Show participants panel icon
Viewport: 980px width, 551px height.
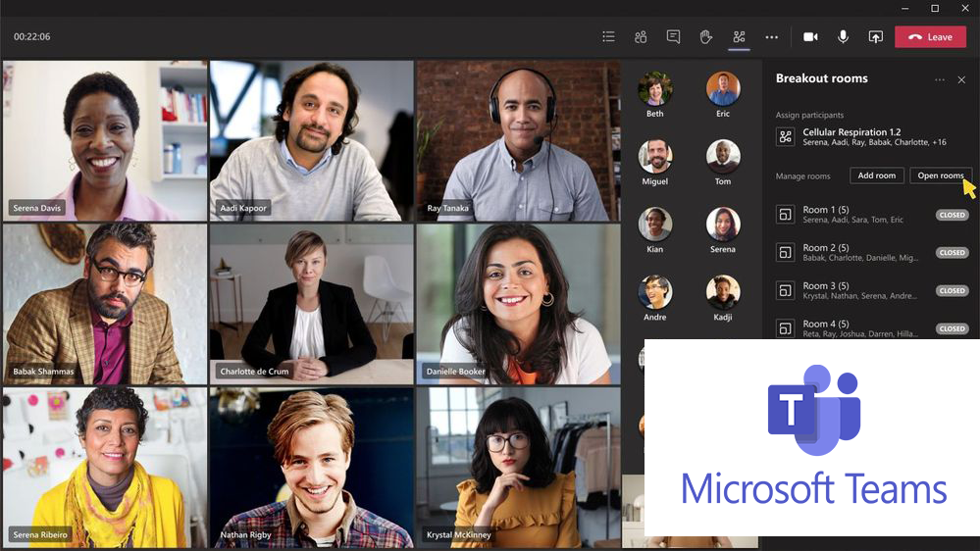click(641, 37)
